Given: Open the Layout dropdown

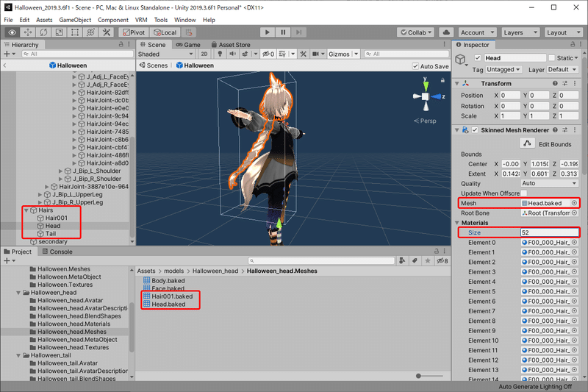Looking at the screenshot, I should tap(562, 32).
